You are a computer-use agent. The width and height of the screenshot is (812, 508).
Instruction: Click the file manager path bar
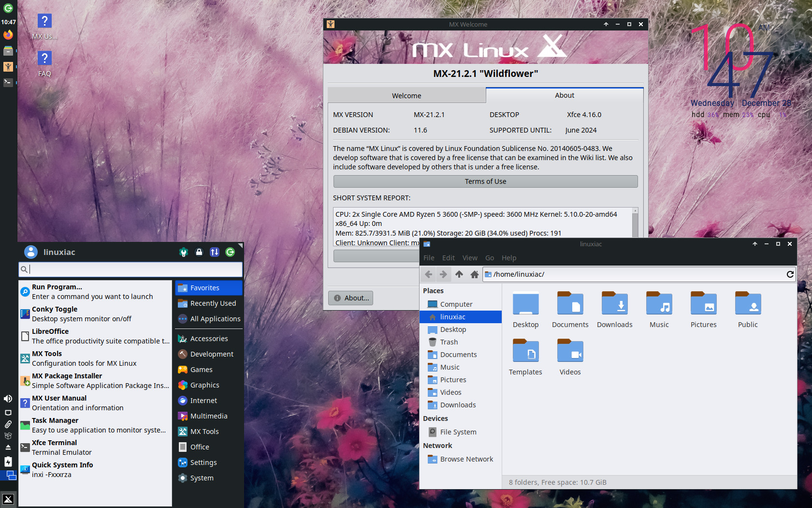click(633, 274)
